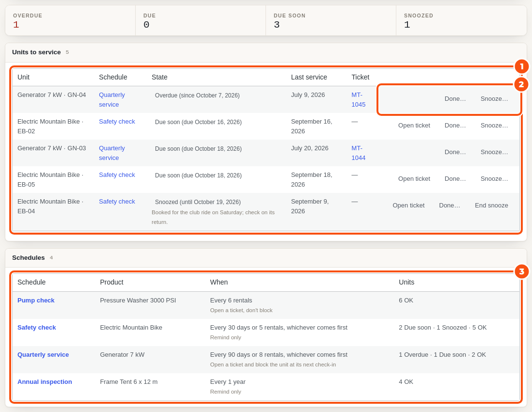Image resolution: width=532 pixels, height=412 pixels.
Task: Click '1 Overdue · 1 Due soon · 2 OK' units
Action: pos(442,355)
